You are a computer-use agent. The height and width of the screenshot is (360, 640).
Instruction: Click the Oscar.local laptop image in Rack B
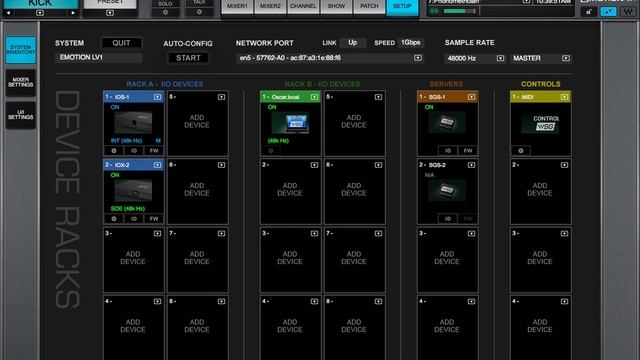290,122
